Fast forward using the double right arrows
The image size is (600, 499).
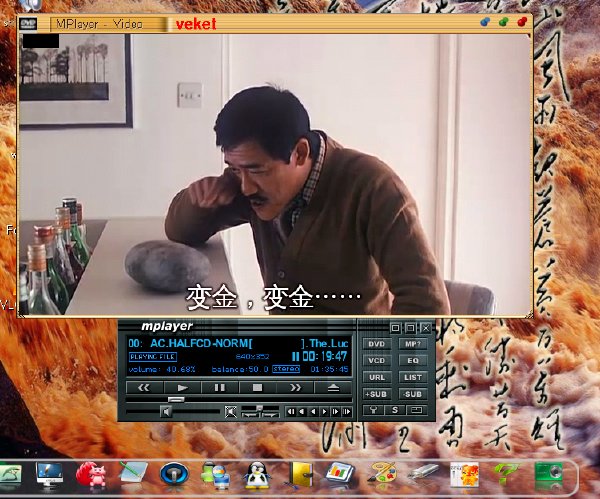295,388
